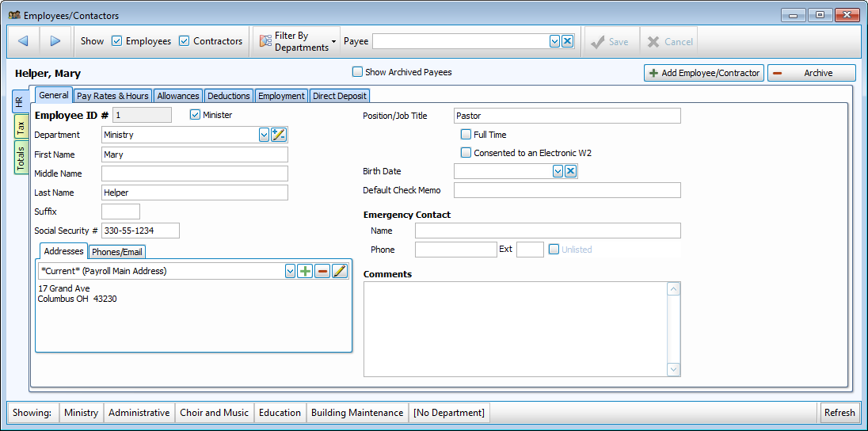
Task: Clear the Payee field with X icon
Action: (568, 41)
